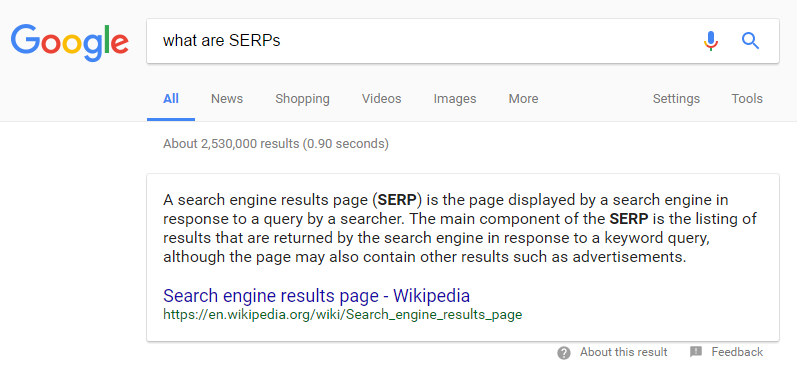Viewport: 797px width, 367px height.
Task: Click the blue magnifying glass search icon
Action: pyautogui.click(x=750, y=41)
